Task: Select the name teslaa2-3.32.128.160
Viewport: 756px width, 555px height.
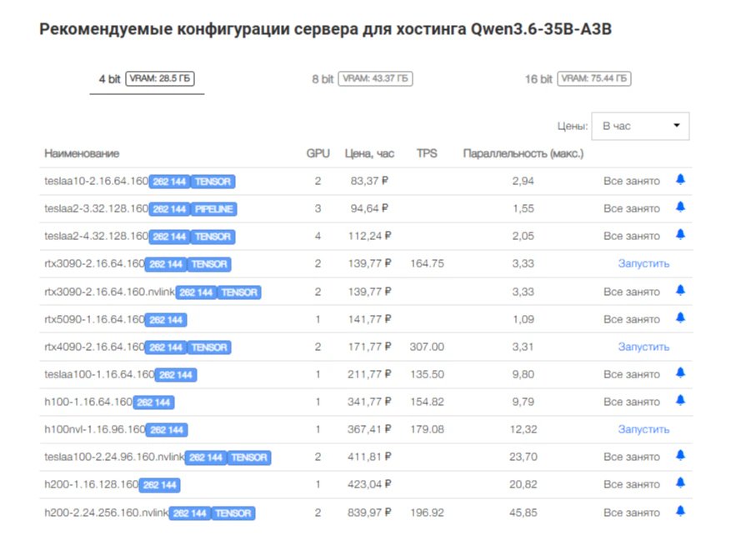Action: tap(97, 208)
